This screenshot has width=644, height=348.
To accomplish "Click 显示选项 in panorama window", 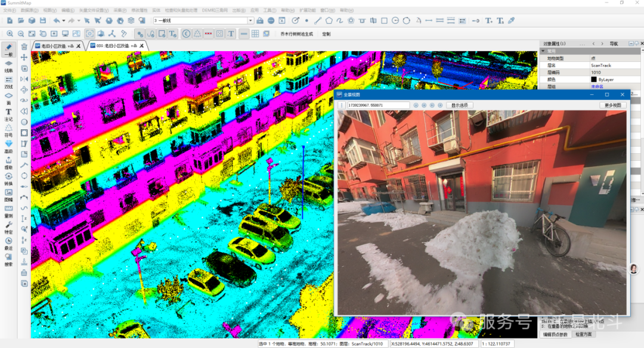I will 460,105.
